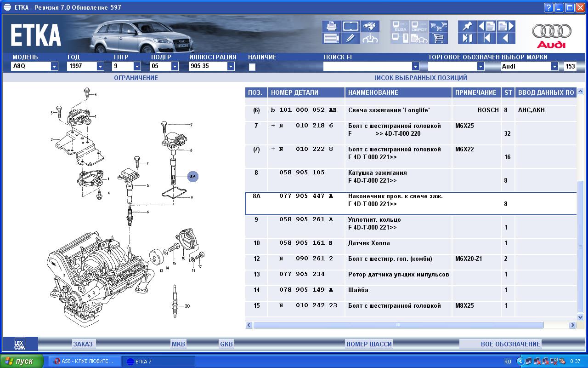Open the МОДЕЛЬ dropdown showing A8Q
The width and height of the screenshot is (588, 368).
(54, 66)
